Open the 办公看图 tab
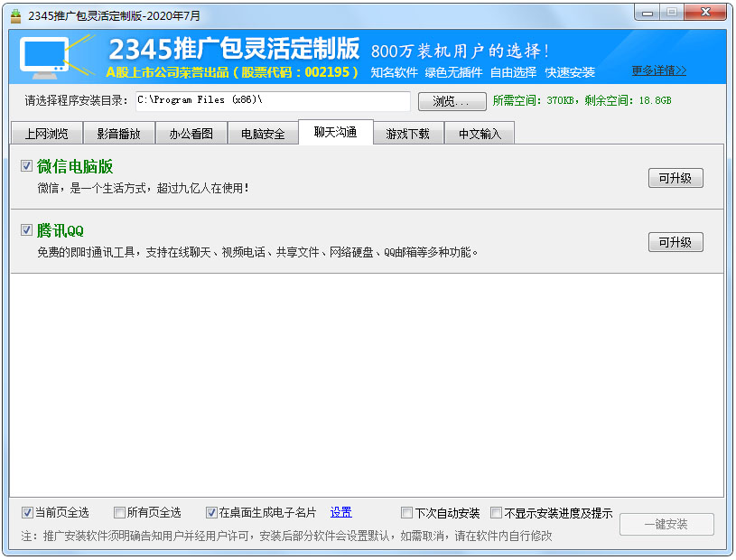 [x=191, y=134]
